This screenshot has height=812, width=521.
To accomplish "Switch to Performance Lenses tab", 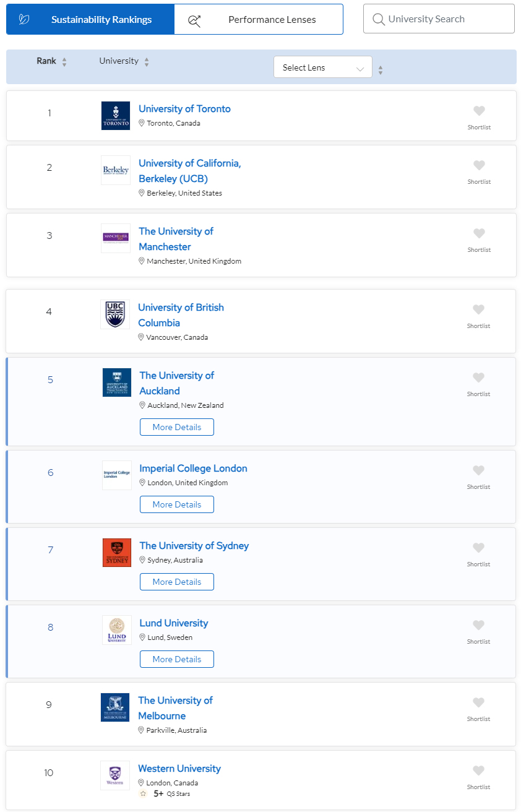I will point(259,20).
